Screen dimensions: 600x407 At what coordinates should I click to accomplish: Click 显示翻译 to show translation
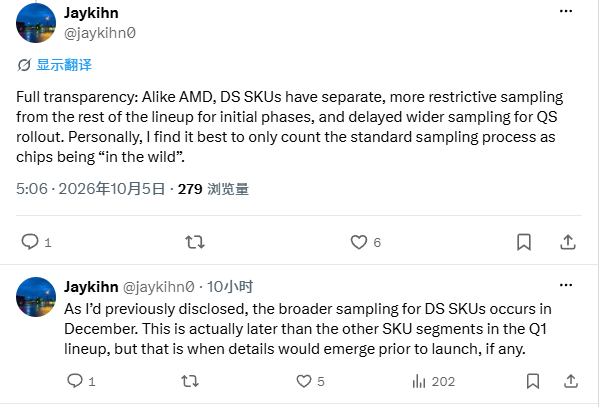64,65
